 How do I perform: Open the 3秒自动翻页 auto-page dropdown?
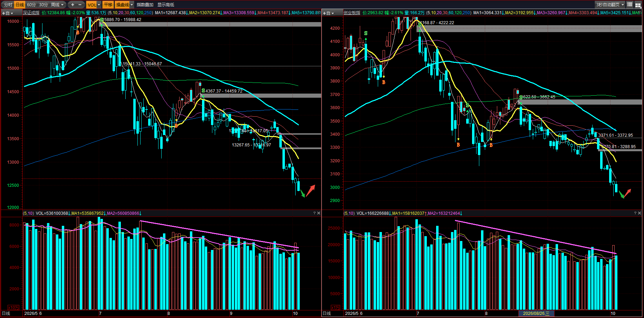click(x=610, y=4)
